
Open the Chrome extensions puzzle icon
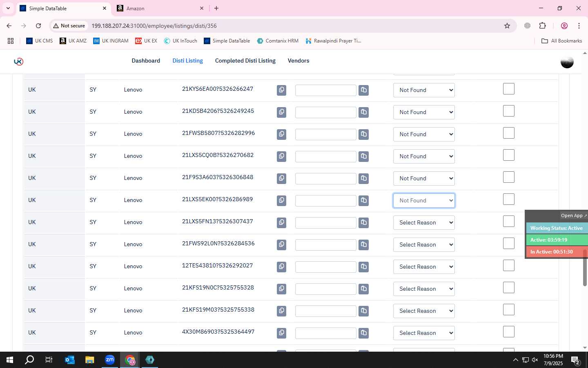click(x=542, y=26)
